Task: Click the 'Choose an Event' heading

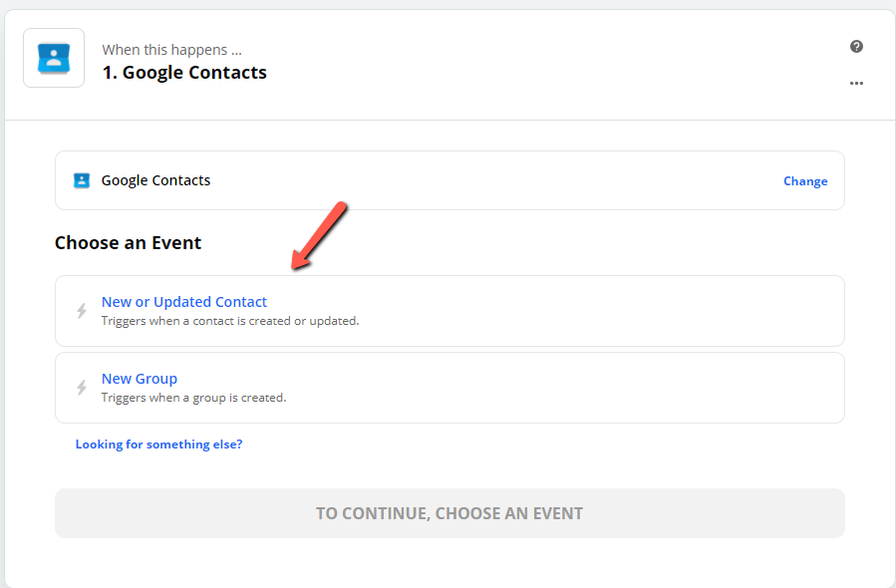Action: point(128,243)
